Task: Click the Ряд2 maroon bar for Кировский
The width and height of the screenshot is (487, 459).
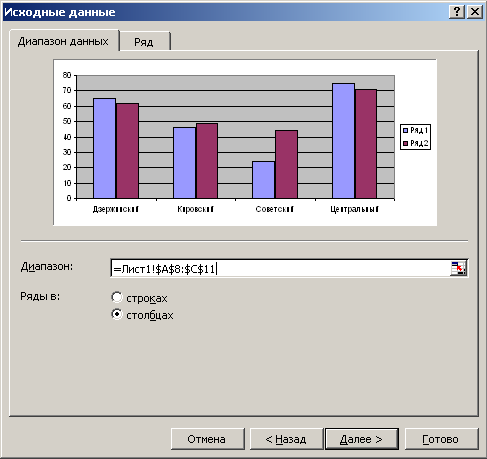Action: point(207,161)
